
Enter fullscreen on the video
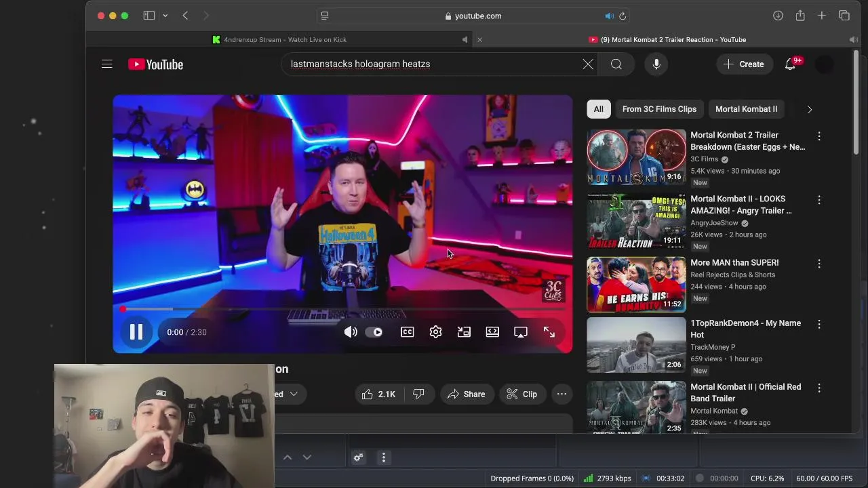point(549,332)
